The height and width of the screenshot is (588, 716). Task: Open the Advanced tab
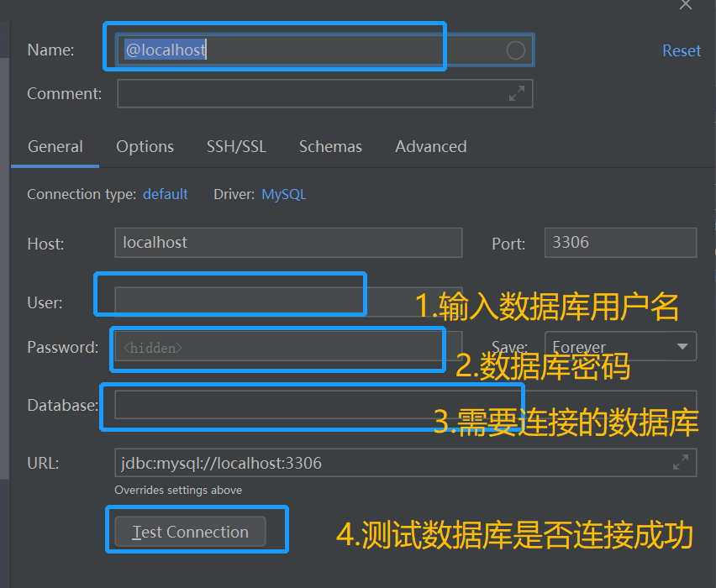430,146
